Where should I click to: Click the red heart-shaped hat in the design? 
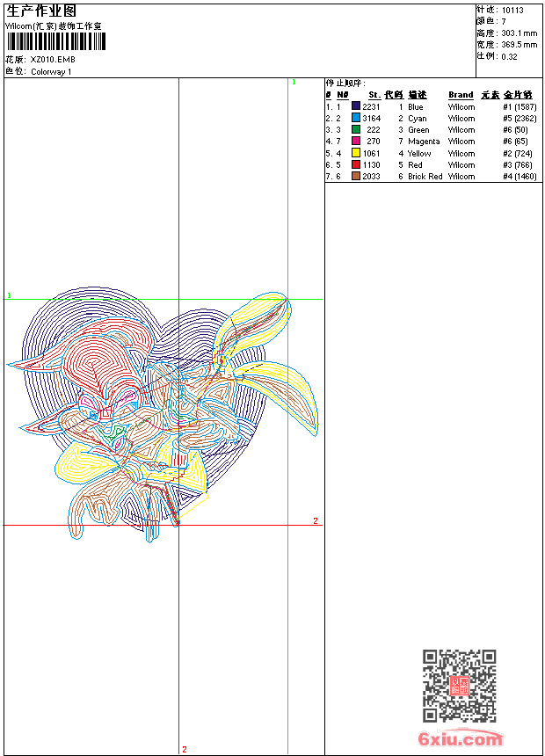click(97, 361)
